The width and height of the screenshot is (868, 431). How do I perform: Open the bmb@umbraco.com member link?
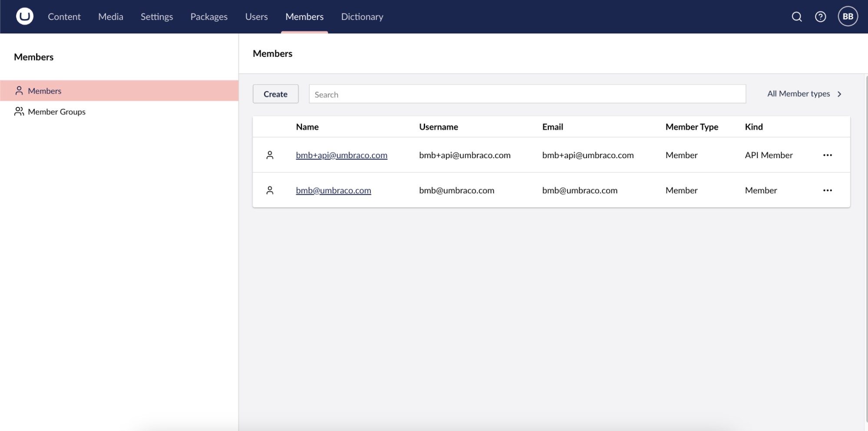coord(333,190)
